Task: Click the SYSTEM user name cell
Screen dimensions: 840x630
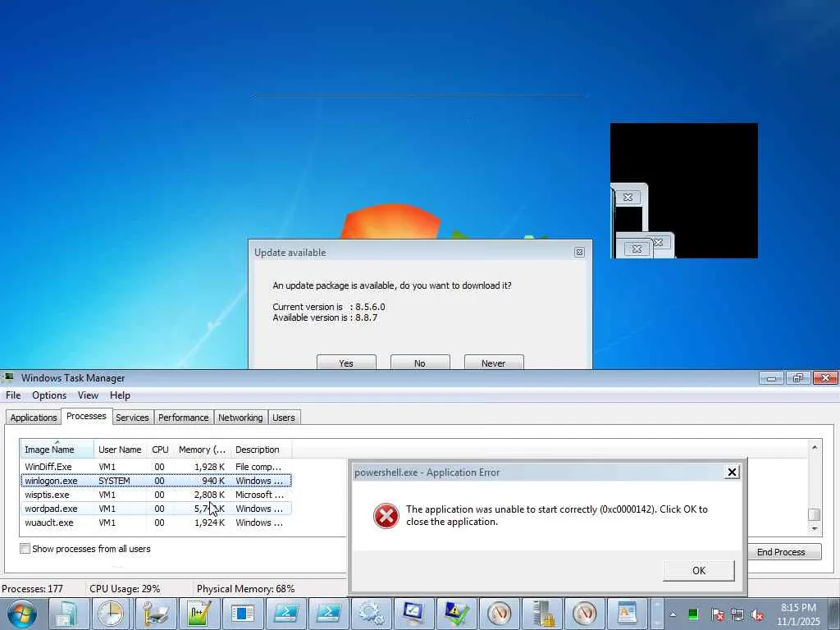Action: (x=114, y=481)
